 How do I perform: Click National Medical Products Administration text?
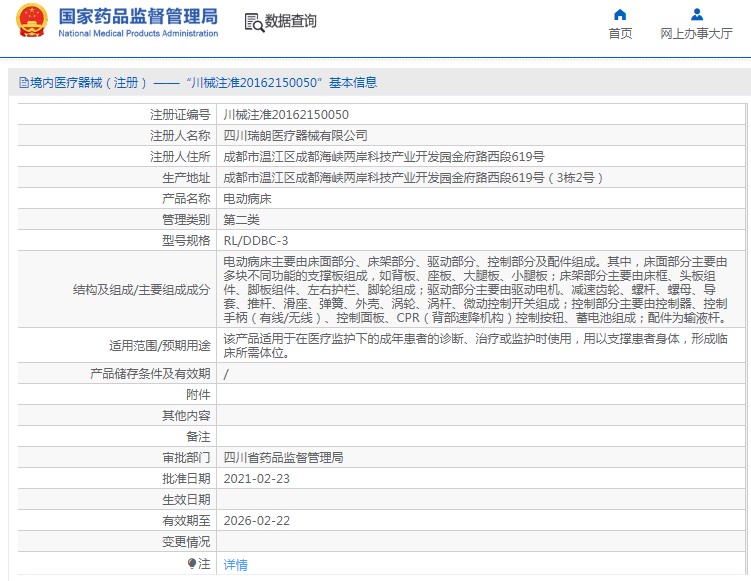click(x=138, y=34)
